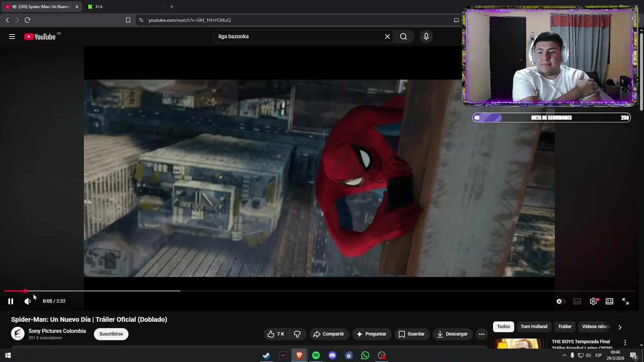The image size is (644, 362).
Task: Open options menu for THE BOYS video
Action: click(625, 342)
